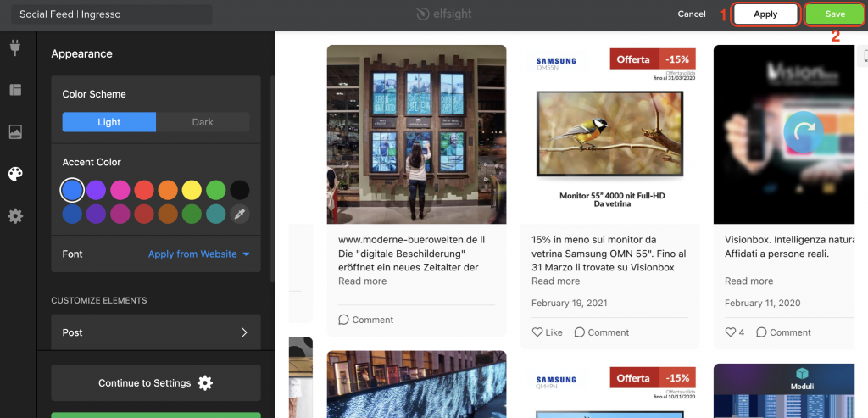Screen dimensions: 868x418
Task: Click comment bubble on Visionbox post
Action: click(762, 332)
